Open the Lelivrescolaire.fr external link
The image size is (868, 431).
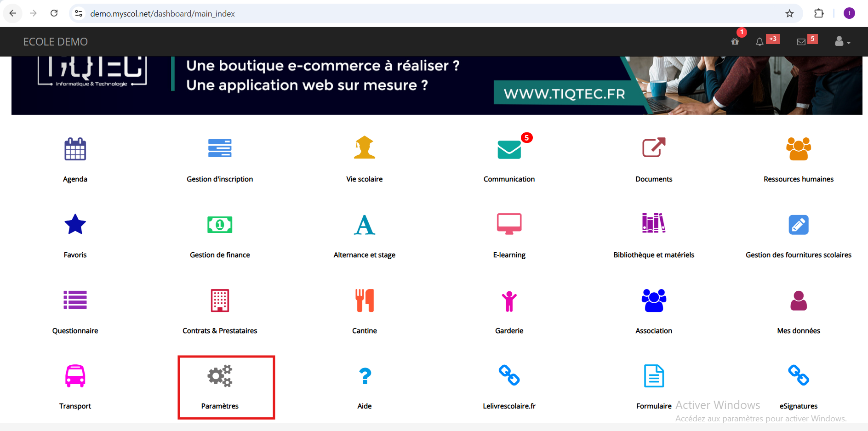509,376
